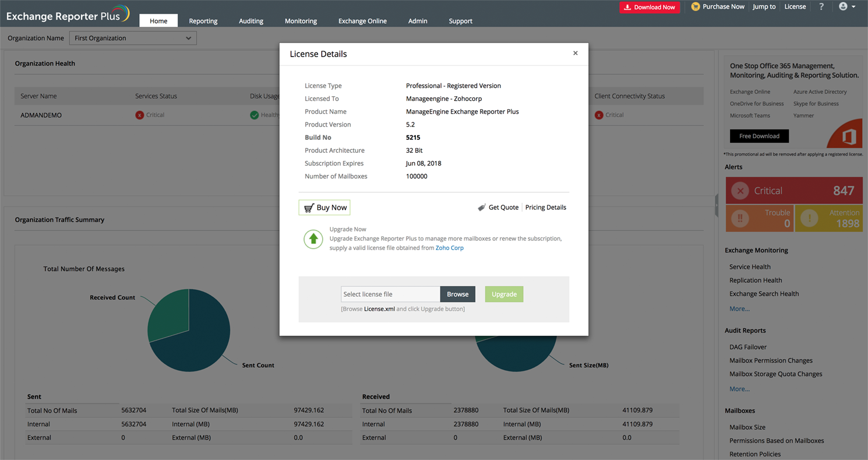The image size is (868, 460).
Task: Click the License.xml text in the hint
Action: tap(379, 309)
